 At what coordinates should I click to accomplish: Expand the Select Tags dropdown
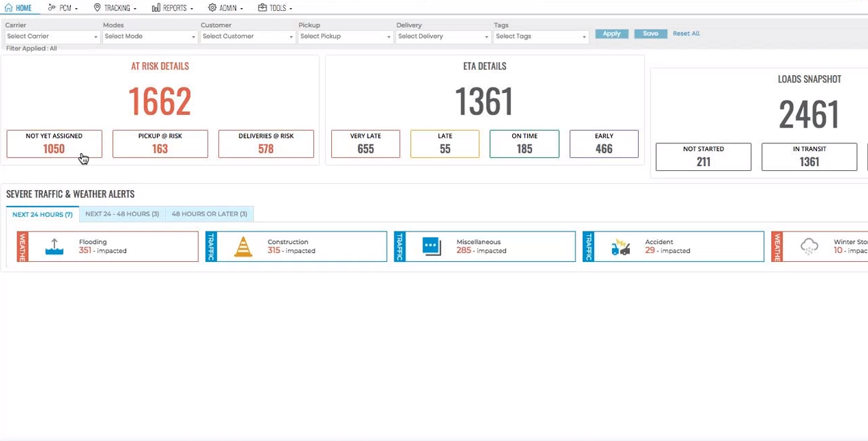541,37
